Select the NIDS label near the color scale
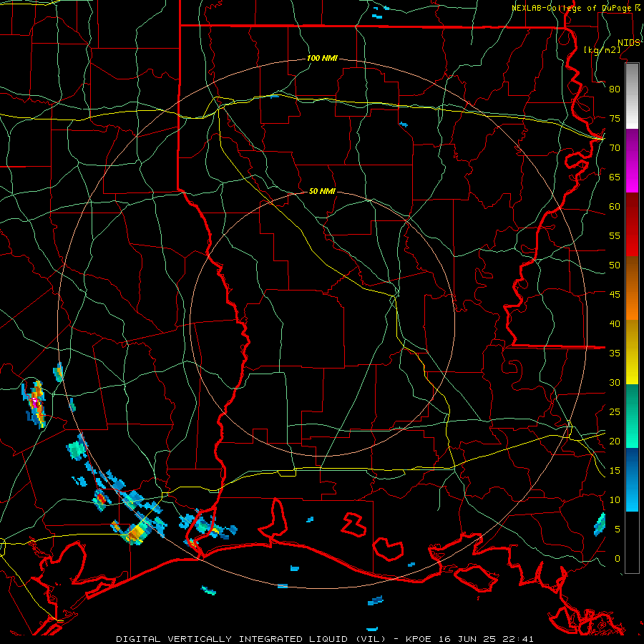 (x=629, y=43)
